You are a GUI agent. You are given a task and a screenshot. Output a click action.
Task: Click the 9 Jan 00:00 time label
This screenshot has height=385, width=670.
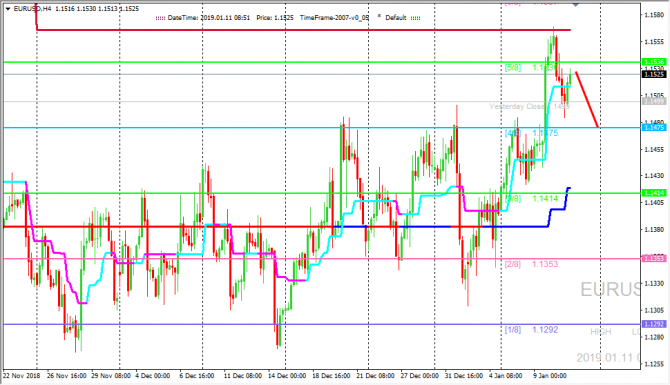click(550, 376)
